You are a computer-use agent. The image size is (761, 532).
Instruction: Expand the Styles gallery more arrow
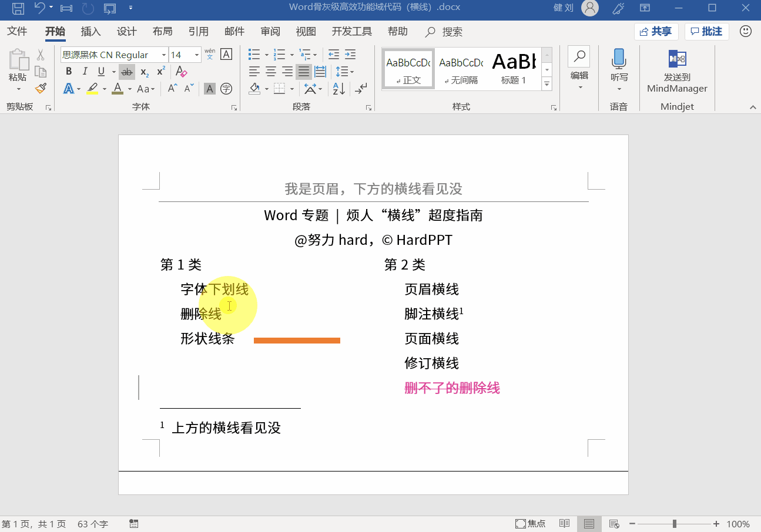coord(547,84)
